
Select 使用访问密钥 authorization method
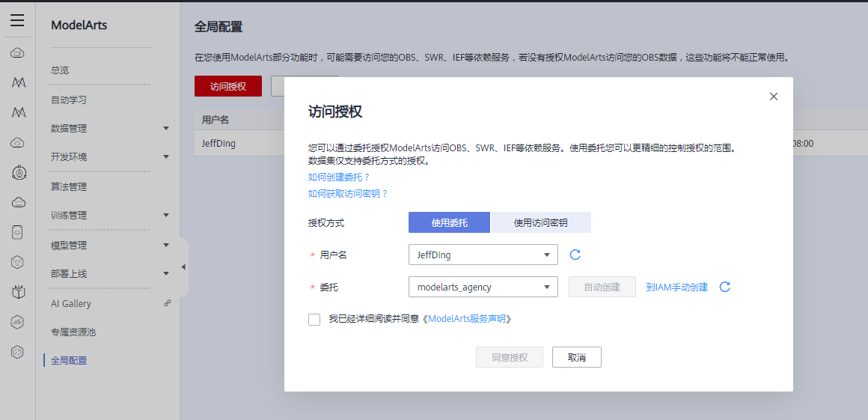(x=541, y=223)
